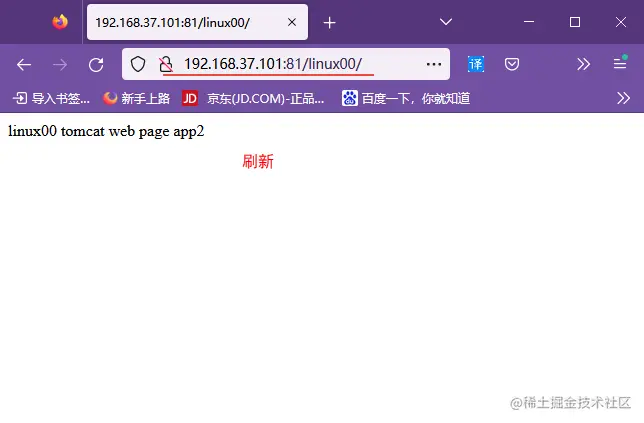This screenshot has width=644, height=423.
Task: Open 导入书签 bookmark item
Action: point(51,99)
